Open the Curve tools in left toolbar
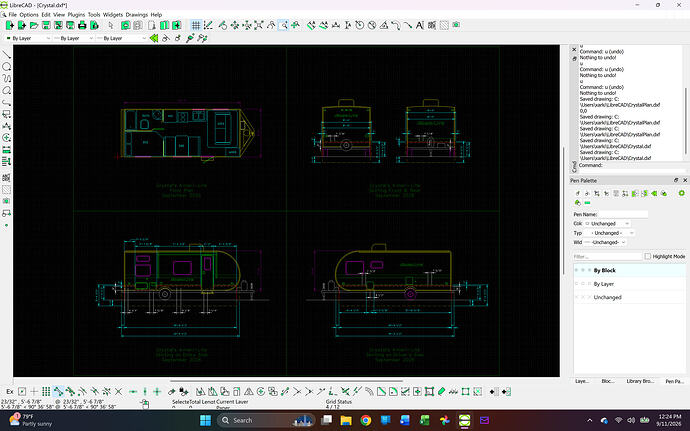This screenshot has height=431, width=690. pyautogui.click(x=6, y=79)
